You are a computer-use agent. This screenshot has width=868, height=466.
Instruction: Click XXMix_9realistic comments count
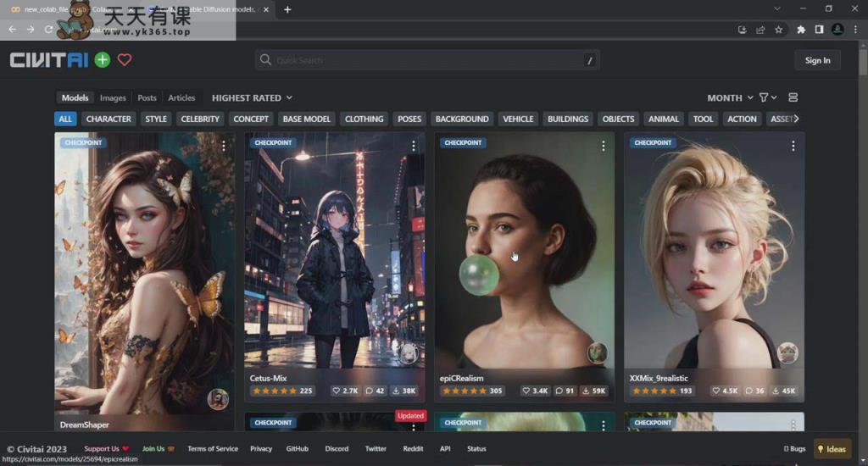754,391
